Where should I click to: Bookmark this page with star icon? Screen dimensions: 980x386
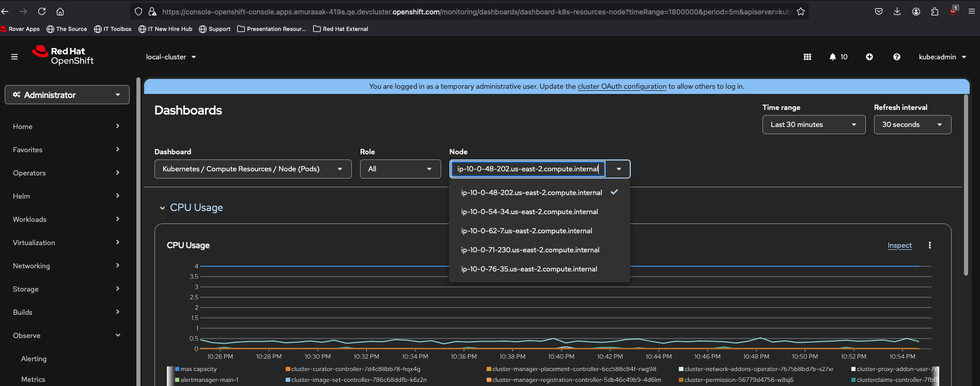click(x=801, y=11)
